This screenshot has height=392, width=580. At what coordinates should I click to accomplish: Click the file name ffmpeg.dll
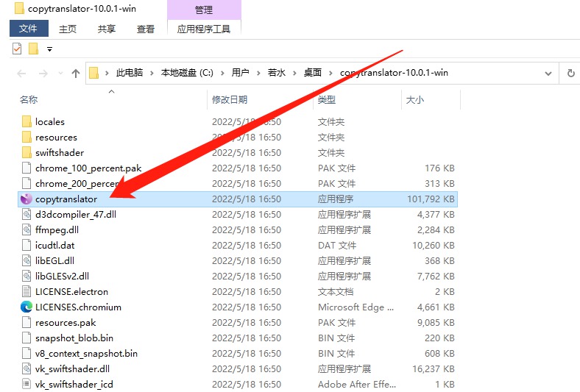point(57,229)
